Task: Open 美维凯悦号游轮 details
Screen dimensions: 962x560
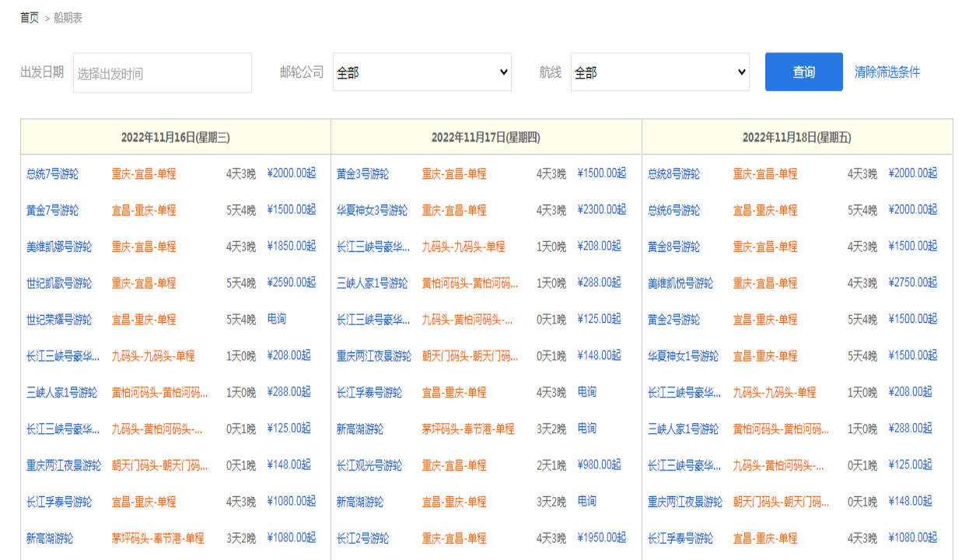Action: pyautogui.click(x=680, y=283)
